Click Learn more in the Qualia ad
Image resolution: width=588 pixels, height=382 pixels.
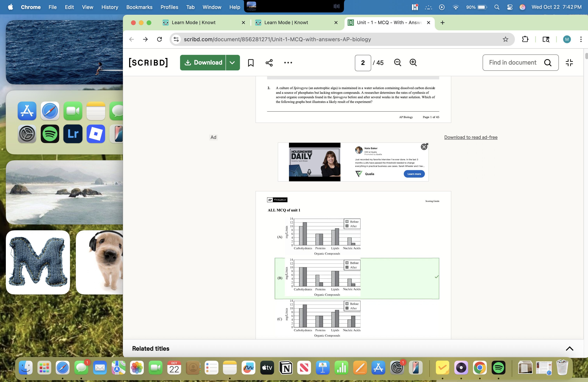coord(414,174)
